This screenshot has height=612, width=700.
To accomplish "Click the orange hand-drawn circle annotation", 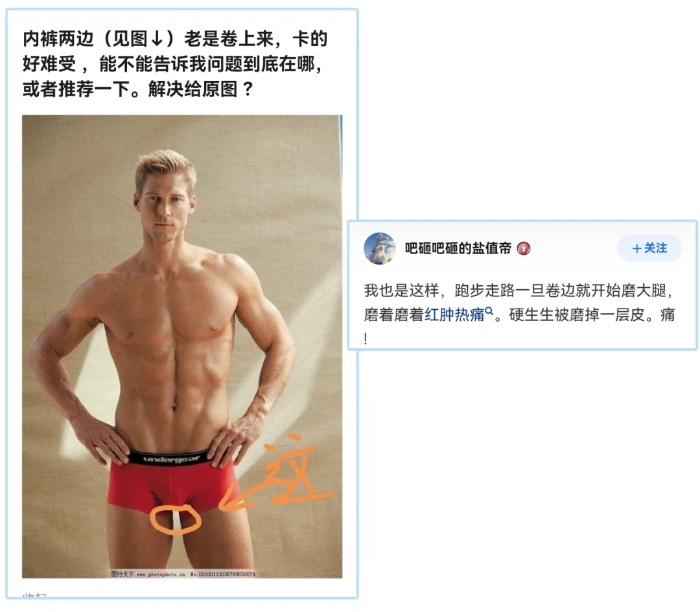I will pos(175,519).
